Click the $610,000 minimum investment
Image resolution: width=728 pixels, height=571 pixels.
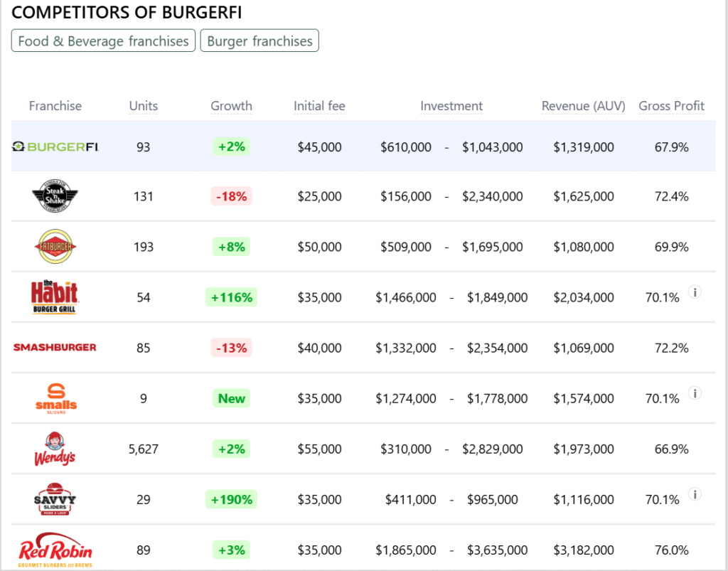pos(406,146)
